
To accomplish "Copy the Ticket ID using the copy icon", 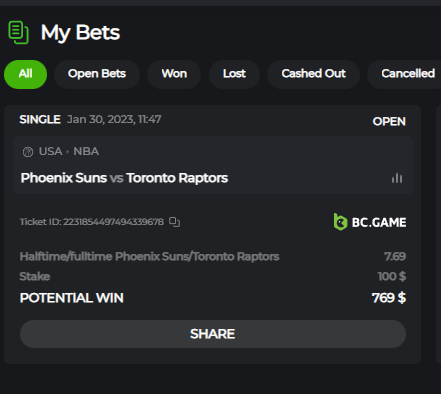I will (x=174, y=222).
